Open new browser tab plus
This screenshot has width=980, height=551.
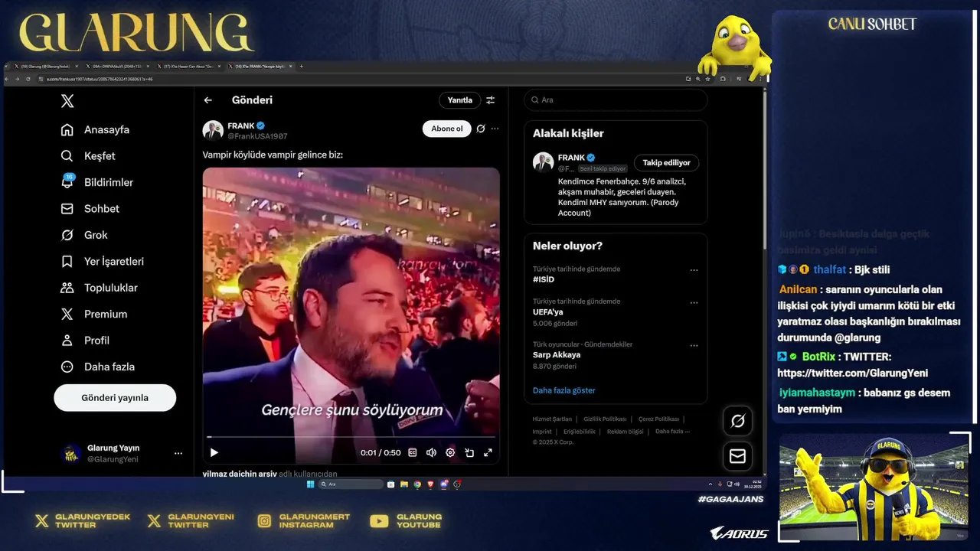[301, 67]
